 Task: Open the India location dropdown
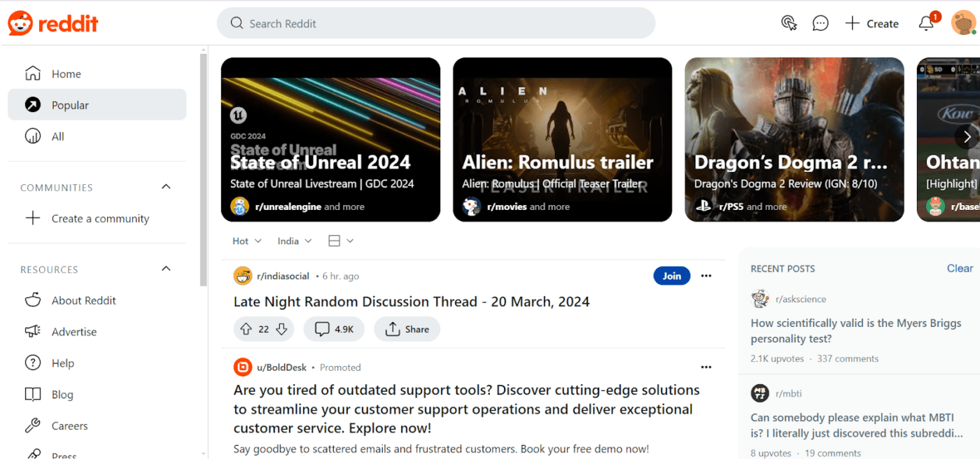(x=294, y=241)
